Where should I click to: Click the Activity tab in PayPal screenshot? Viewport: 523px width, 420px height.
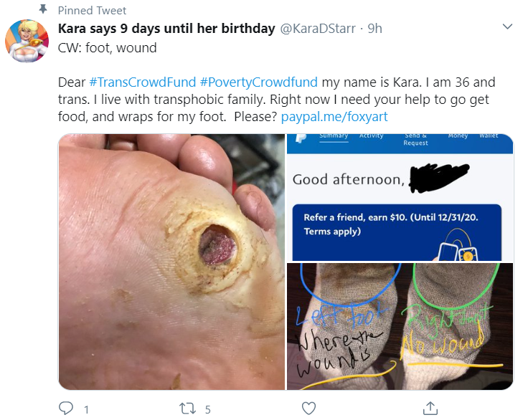click(x=371, y=136)
